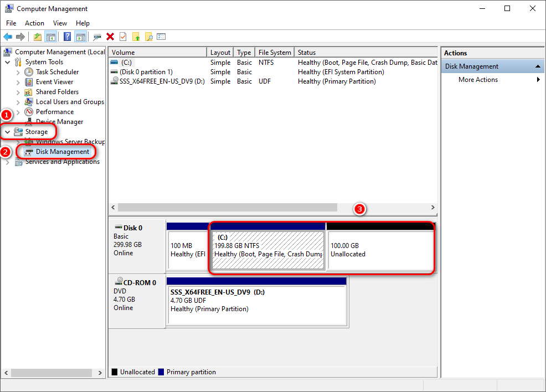Click the blue Help question mark icon
Image resolution: width=546 pixels, height=392 pixels.
coord(67,37)
